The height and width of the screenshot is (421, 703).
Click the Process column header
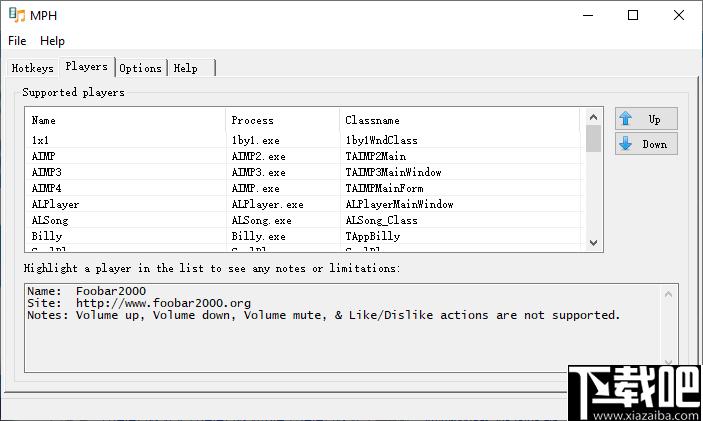pyautogui.click(x=282, y=120)
